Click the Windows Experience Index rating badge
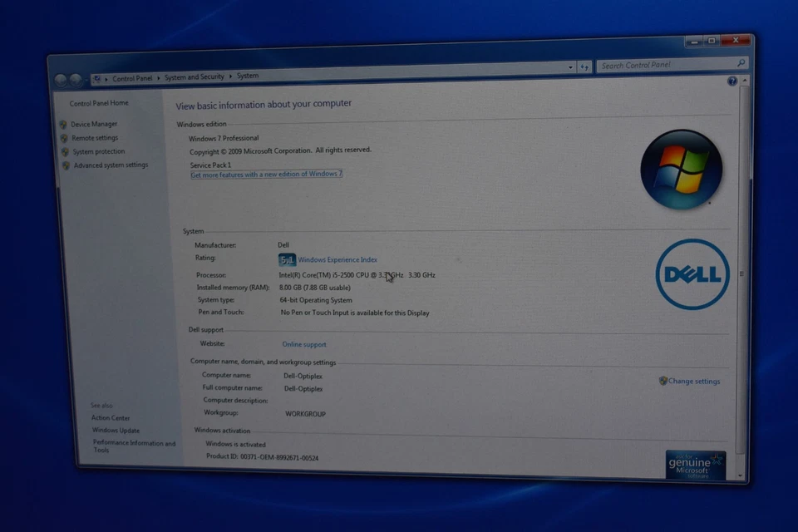The height and width of the screenshot is (532, 798). pyautogui.click(x=287, y=260)
